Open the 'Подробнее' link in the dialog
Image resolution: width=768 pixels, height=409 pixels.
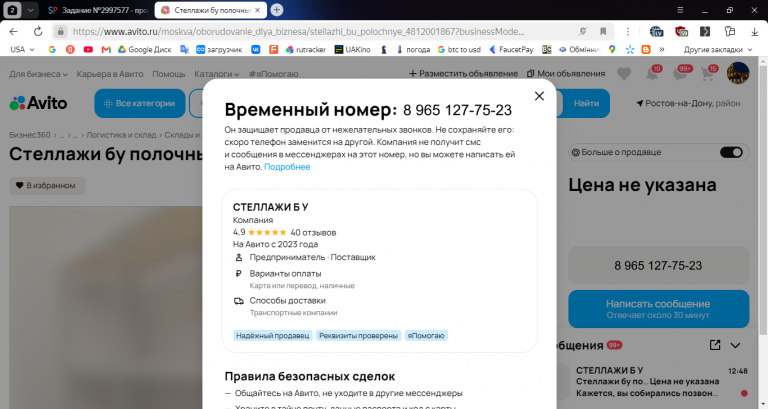pos(287,167)
